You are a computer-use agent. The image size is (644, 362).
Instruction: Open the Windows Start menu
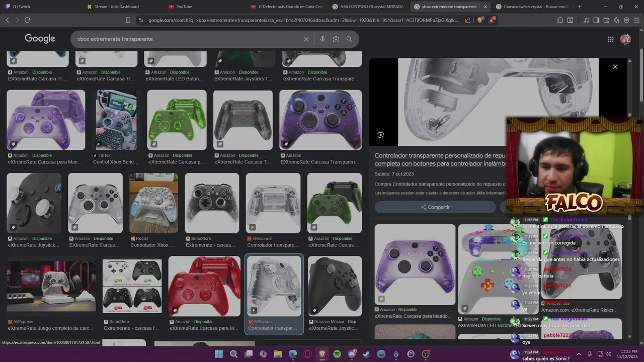click(x=219, y=354)
